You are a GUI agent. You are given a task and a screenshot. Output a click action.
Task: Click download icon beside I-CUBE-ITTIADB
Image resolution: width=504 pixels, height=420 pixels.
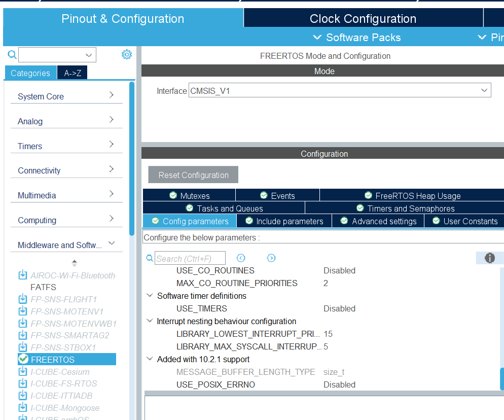22,396
